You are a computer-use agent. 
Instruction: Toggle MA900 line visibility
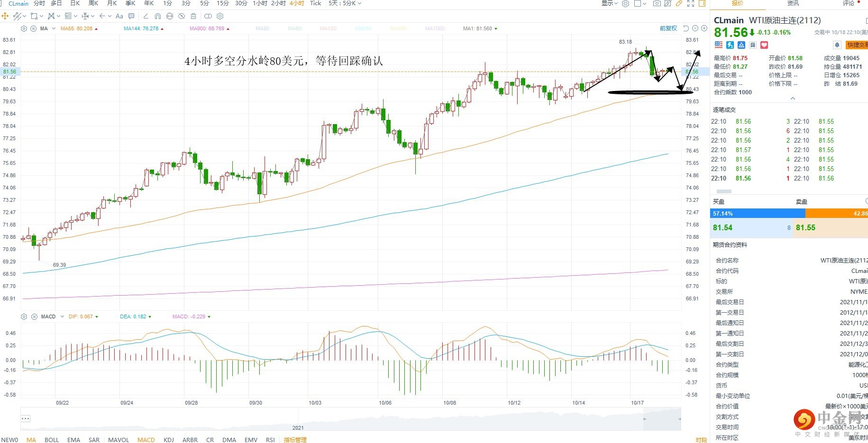click(x=210, y=28)
